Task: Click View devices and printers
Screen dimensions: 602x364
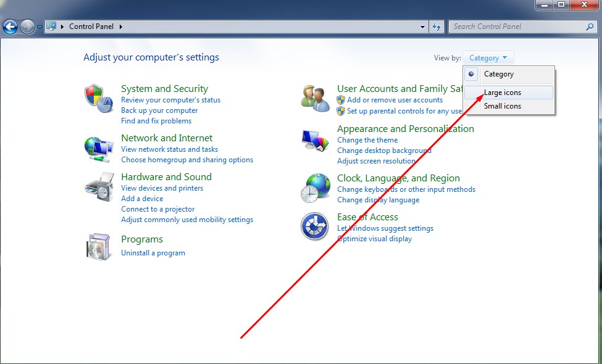Action: point(162,188)
